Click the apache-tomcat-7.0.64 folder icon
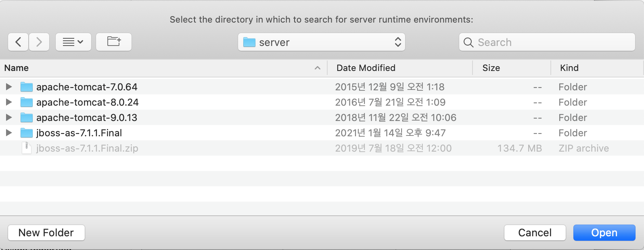644x250 pixels. pyautogui.click(x=27, y=87)
